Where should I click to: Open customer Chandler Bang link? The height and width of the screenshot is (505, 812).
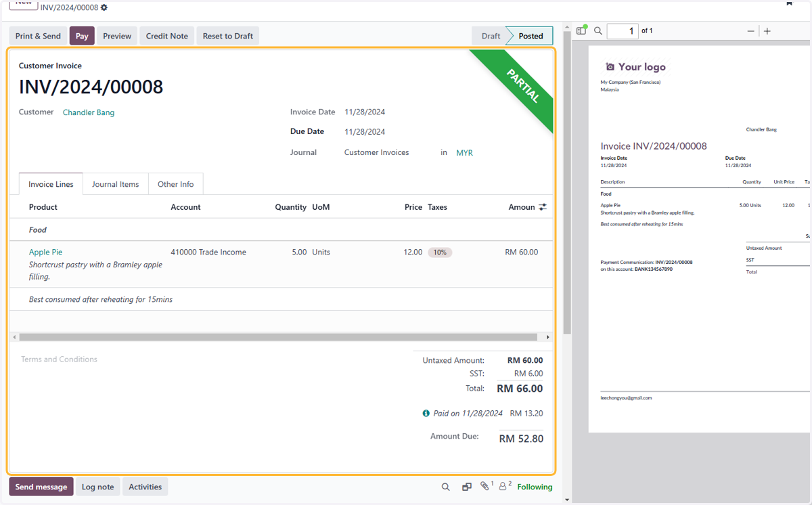point(89,112)
